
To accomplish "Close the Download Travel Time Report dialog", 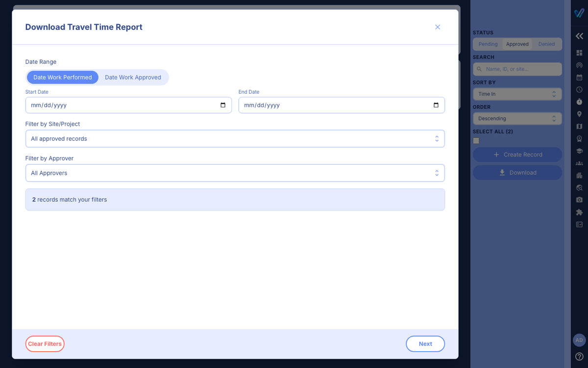I will 438,27.
